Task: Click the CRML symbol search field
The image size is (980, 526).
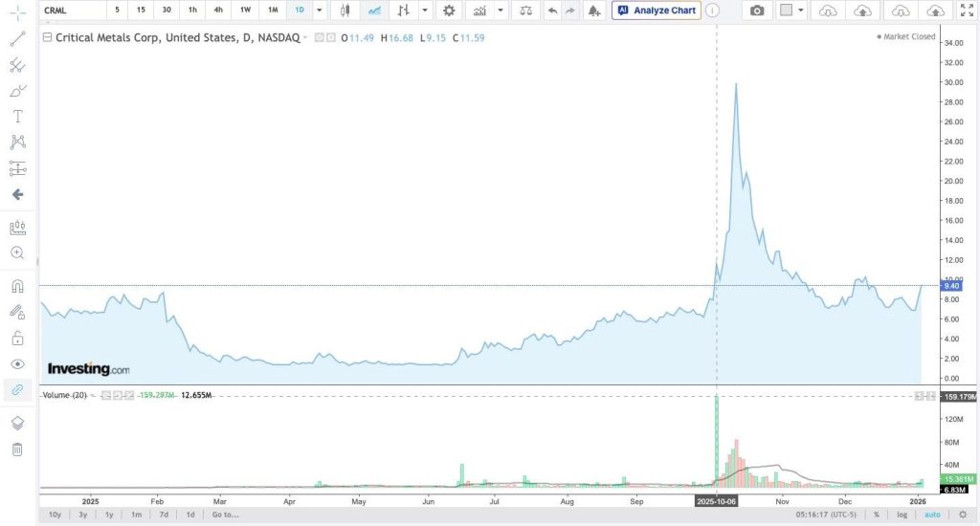Action: point(70,11)
